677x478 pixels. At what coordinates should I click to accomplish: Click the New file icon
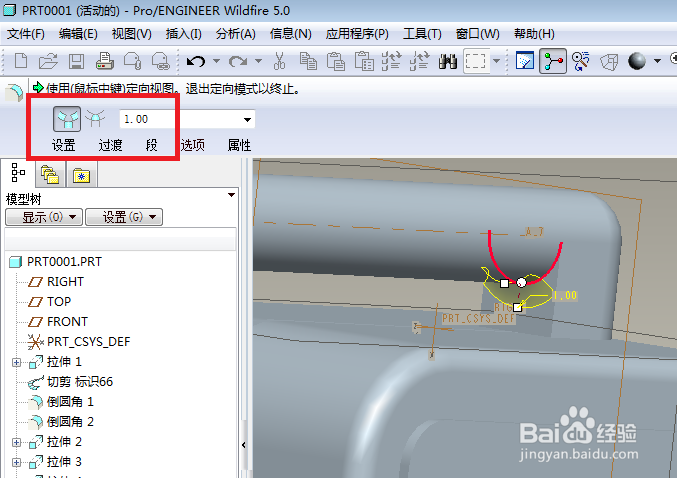tap(21, 61)
